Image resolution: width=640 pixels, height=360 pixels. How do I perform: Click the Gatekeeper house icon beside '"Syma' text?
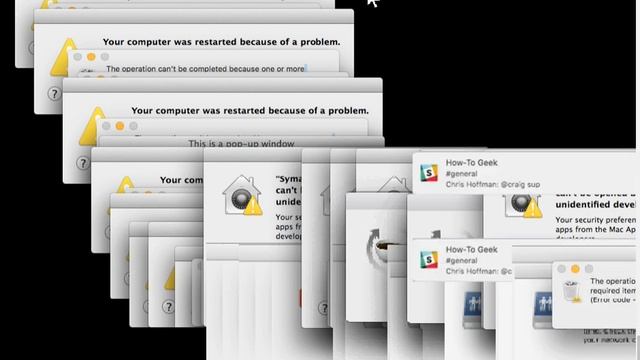coord(242,195)
